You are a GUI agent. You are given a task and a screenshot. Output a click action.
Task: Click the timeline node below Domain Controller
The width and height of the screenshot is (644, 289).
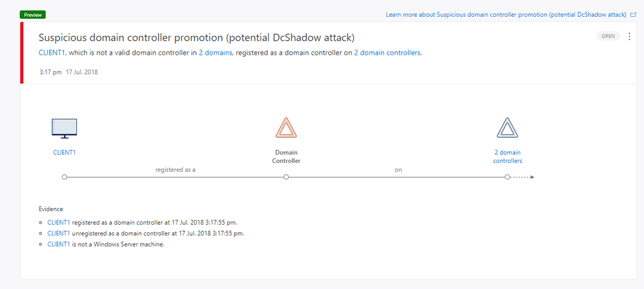pos(286,176)
